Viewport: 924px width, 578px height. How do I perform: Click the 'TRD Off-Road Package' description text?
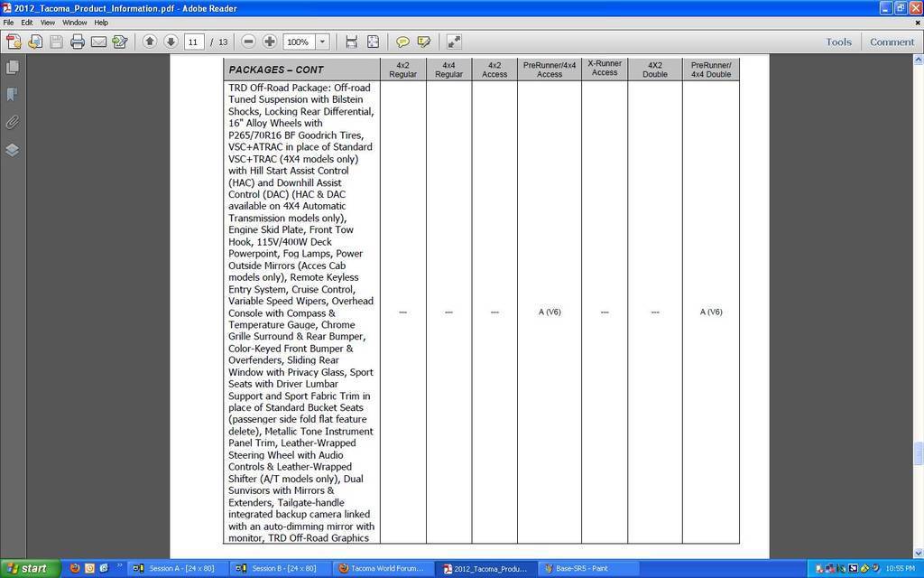[301, 312]
